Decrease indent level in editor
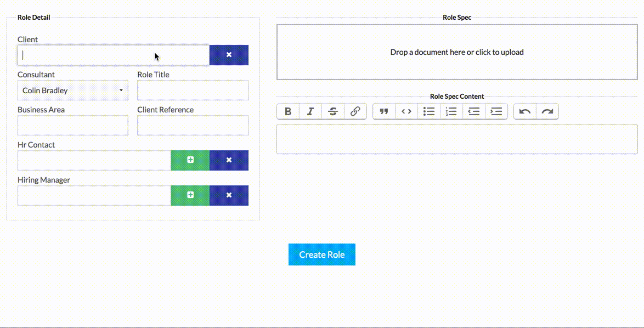 [x=474, y=111]
